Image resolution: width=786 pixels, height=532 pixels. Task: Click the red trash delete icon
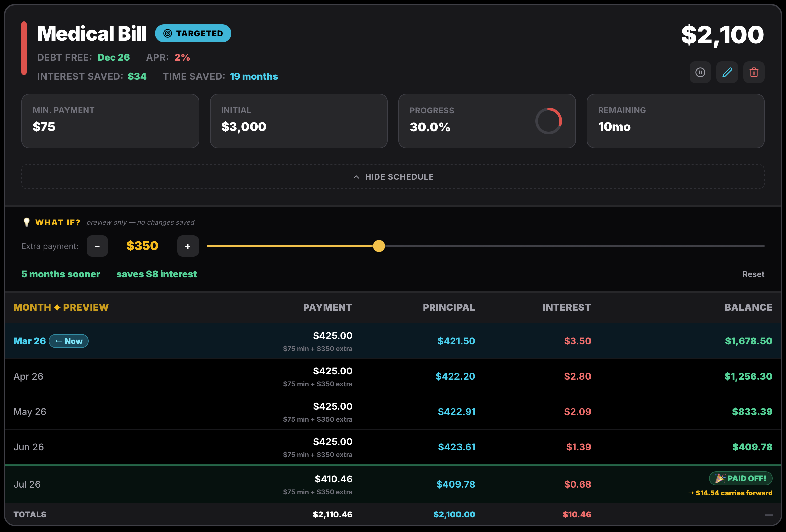pos(754,72)
